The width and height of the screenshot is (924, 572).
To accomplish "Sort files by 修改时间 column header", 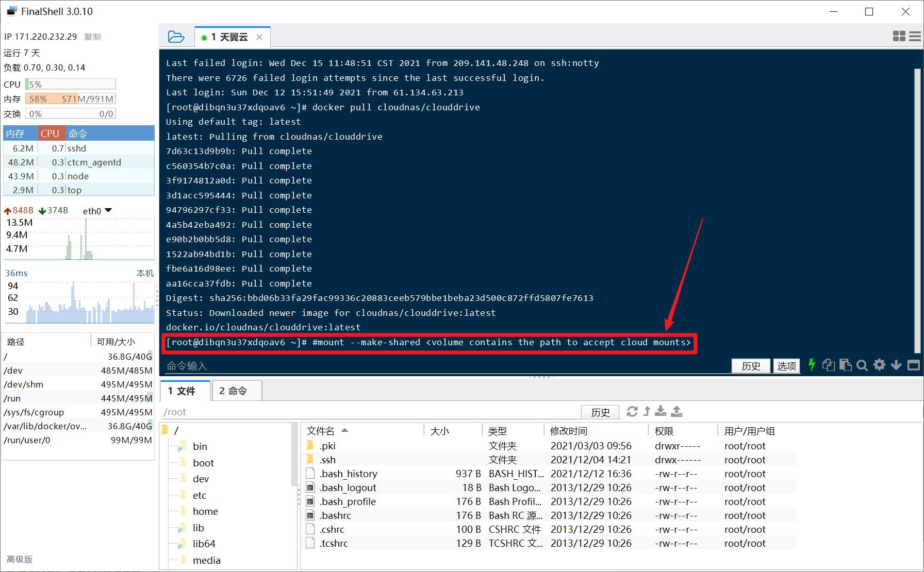I will click(596, 431).
